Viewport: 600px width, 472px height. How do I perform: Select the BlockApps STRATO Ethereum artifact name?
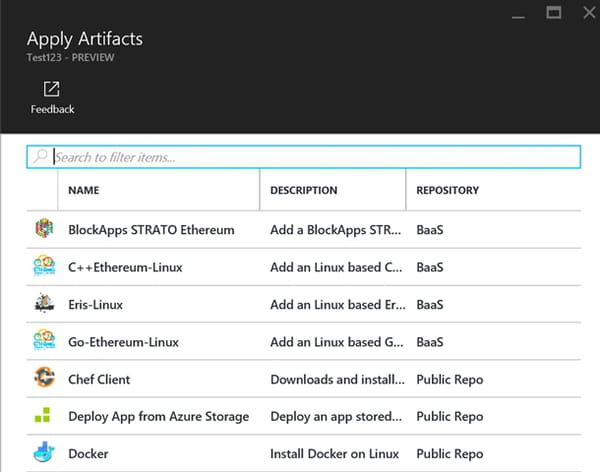151,230
